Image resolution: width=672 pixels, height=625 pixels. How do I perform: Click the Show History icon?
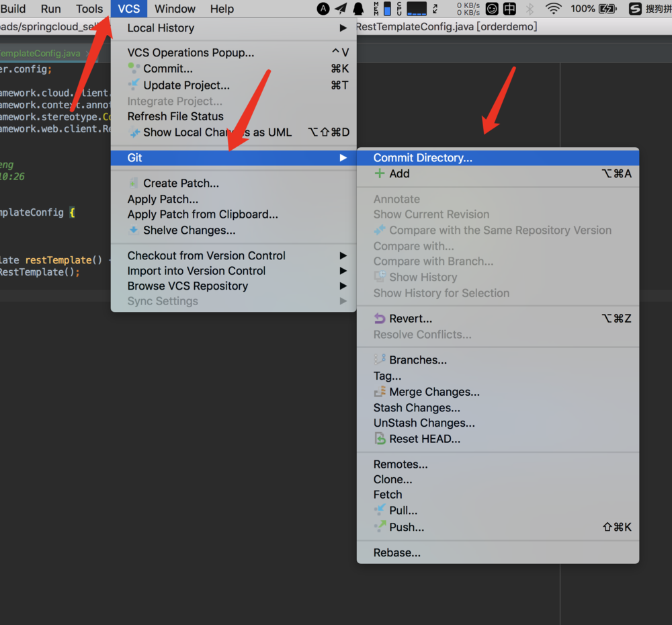[380, 277]
